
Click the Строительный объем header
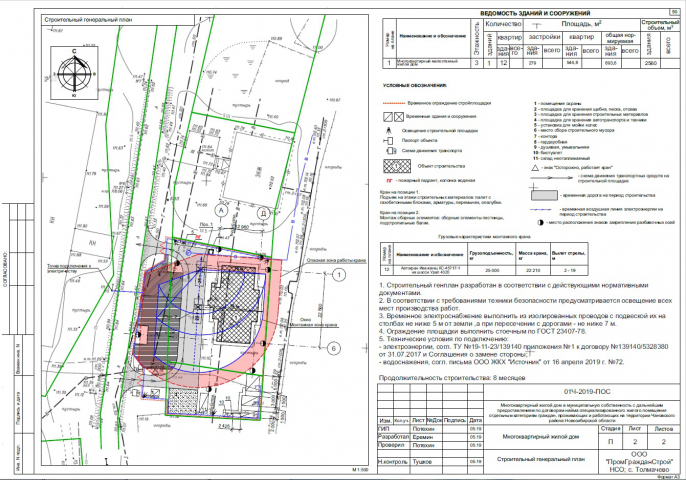[x=660, y=25]
